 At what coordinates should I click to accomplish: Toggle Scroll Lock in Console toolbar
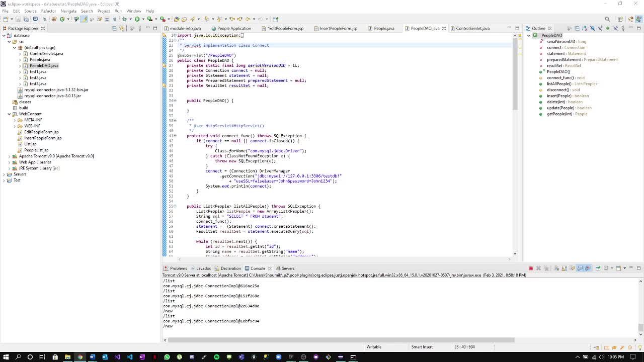coord(565,268)
